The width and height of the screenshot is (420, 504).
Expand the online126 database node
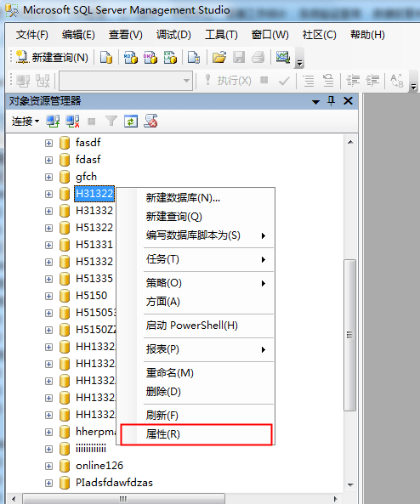click(48, 466)
